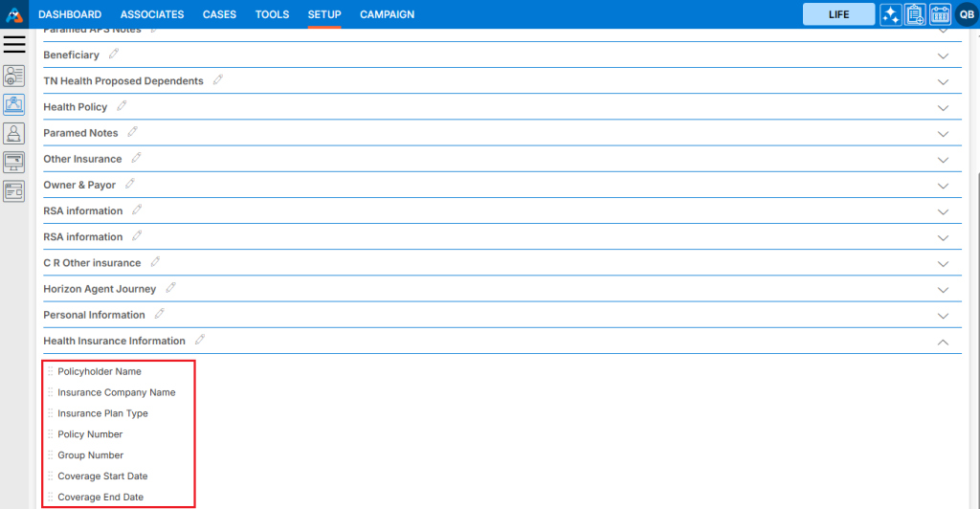Click the LIFE button

point(838,14)
